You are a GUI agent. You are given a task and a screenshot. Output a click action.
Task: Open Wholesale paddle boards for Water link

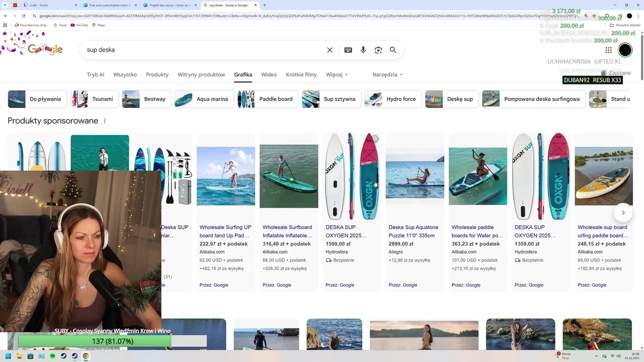[x=477, y=231]
